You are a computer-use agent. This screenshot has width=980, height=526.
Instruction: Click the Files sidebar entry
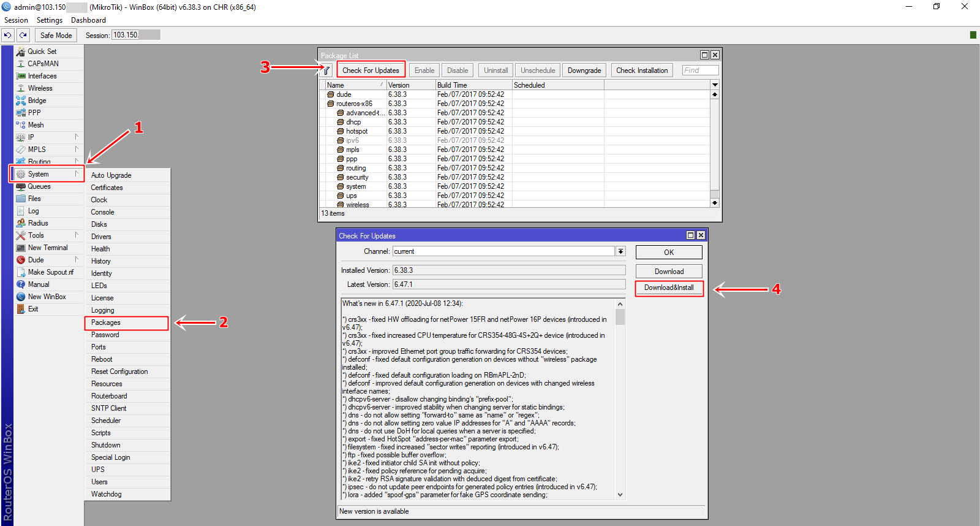click(34, 199)
